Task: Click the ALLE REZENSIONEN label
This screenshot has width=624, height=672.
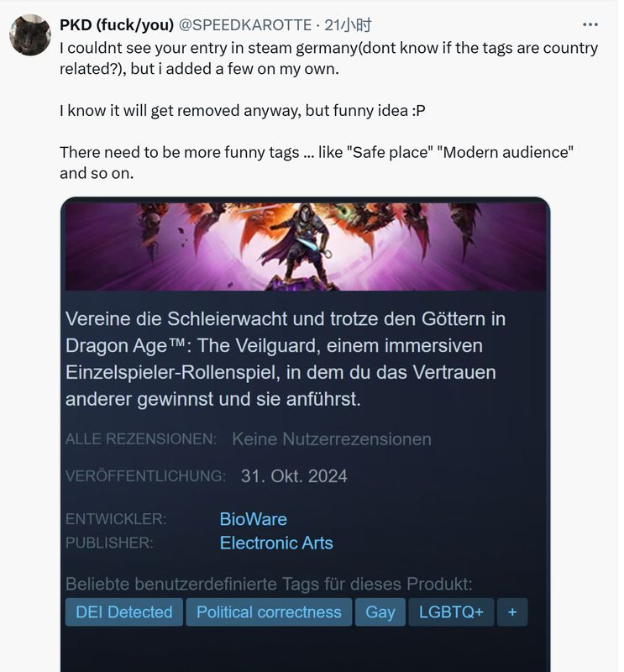Action: click(141, 439)
